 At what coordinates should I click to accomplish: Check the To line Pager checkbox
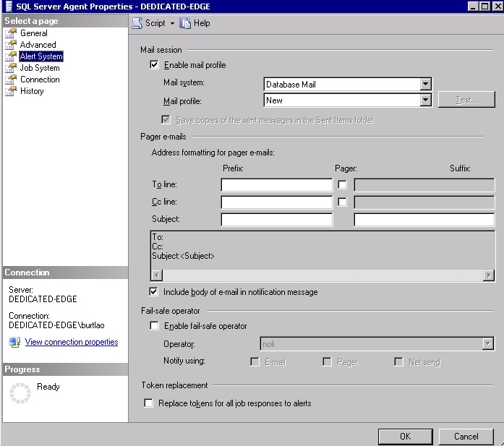pyautogui.click(x=342, y=184)
